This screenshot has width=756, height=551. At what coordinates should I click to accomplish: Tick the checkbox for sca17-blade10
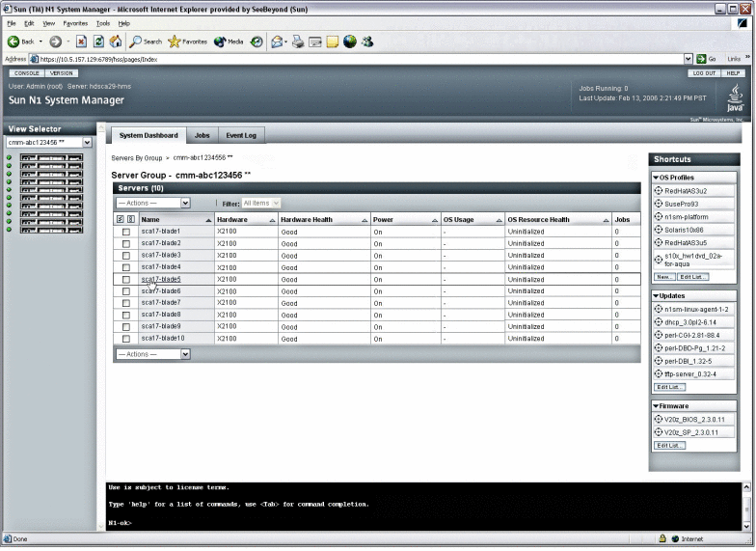(126, 339)
